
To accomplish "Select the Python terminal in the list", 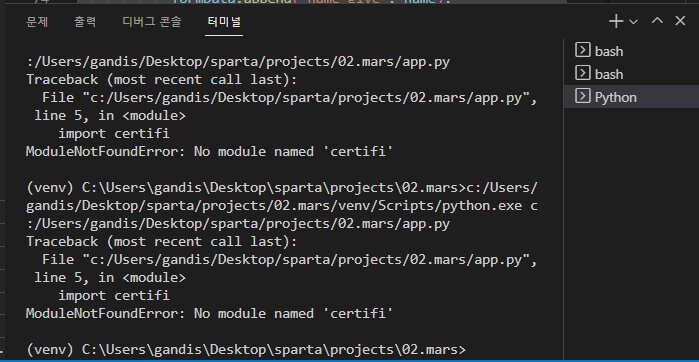I will 631,97.
